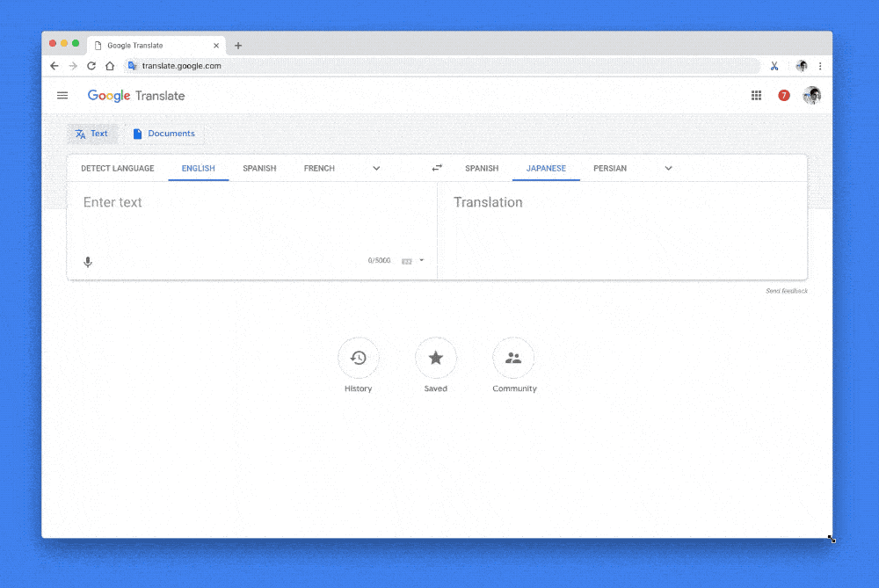Open a new browser tab

(238, 46)
